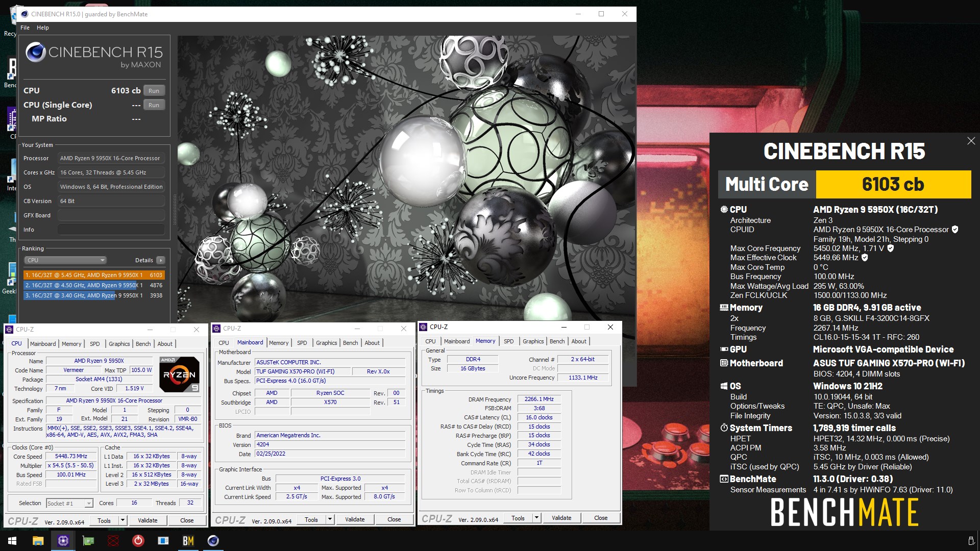The image size is (980, 551).
Task: Click the DRAM Frequency value 2266.1 MHz
Action: 539,399
